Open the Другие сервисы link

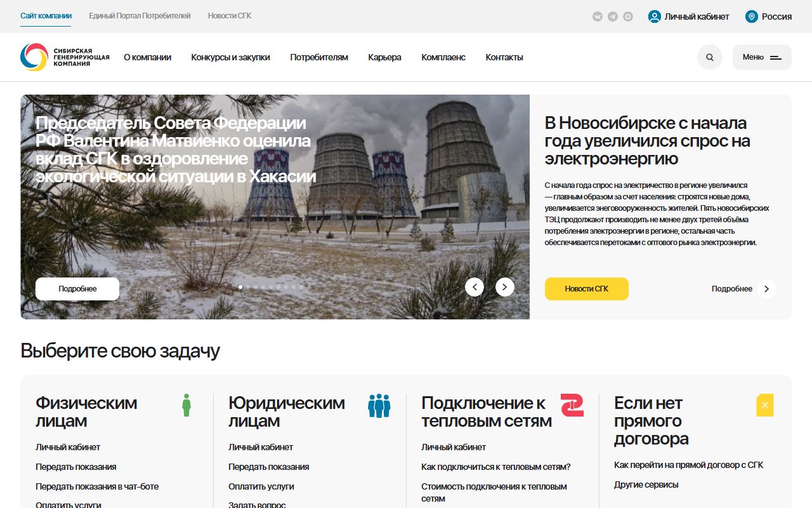point(646,485)
